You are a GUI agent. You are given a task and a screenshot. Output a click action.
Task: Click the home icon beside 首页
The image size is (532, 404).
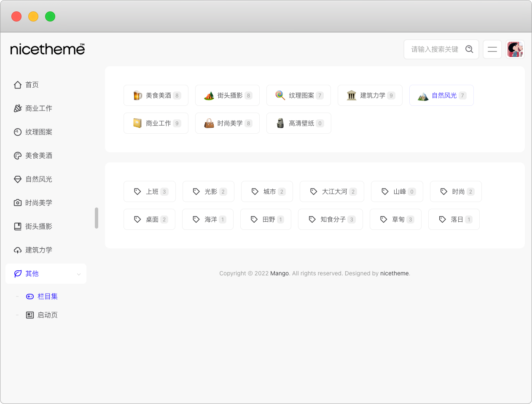point(18,85)
